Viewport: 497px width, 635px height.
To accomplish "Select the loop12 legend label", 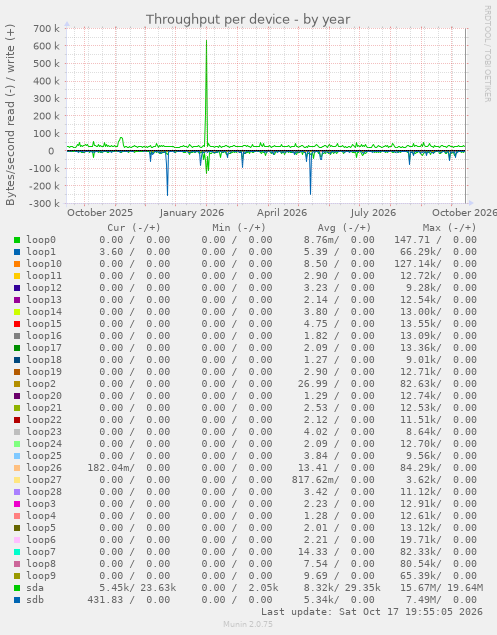I will click(44, 288).
